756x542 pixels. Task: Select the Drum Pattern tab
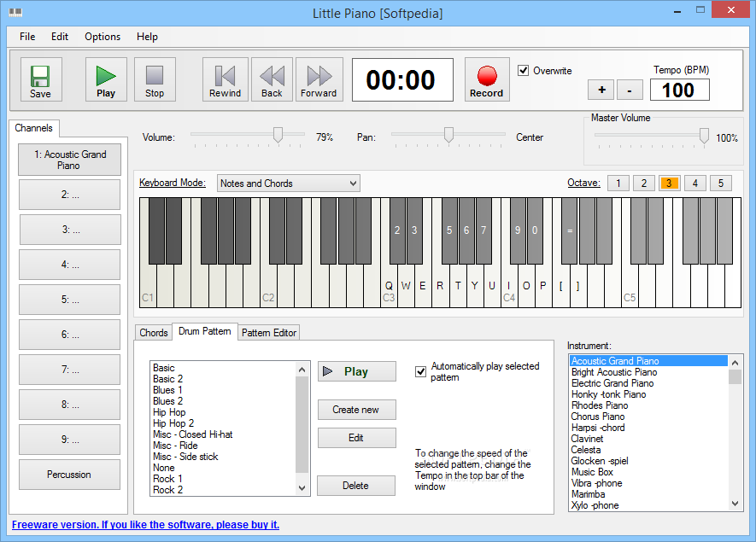point(205,331)
